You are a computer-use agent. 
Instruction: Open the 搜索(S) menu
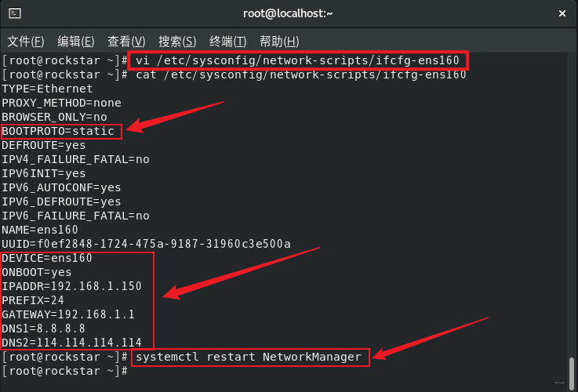(177, 41)
